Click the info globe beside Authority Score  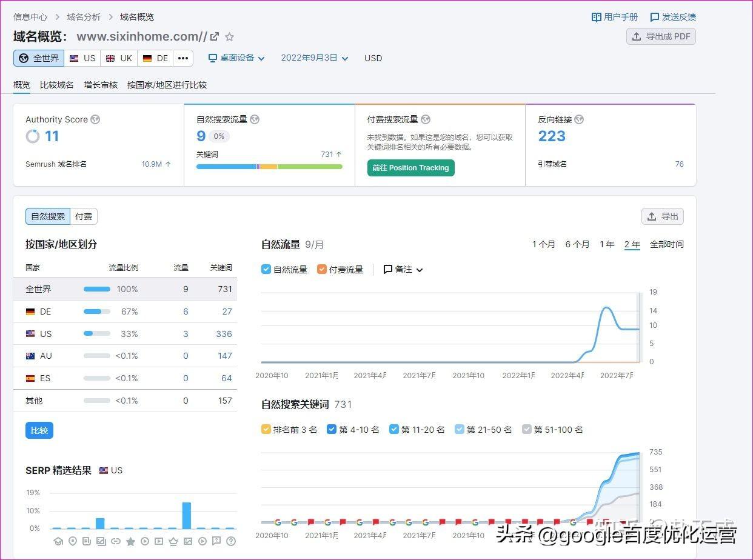pos(95,119)
